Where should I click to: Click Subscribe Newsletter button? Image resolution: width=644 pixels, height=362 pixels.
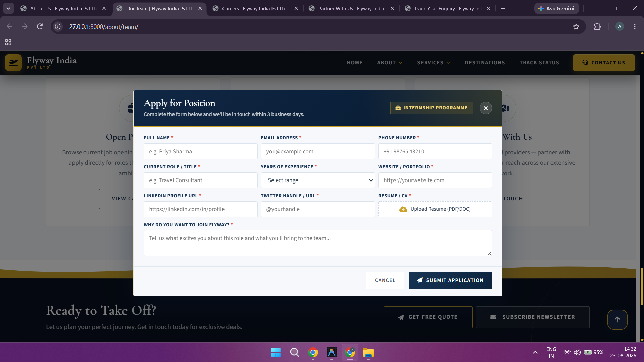(533, 317)
